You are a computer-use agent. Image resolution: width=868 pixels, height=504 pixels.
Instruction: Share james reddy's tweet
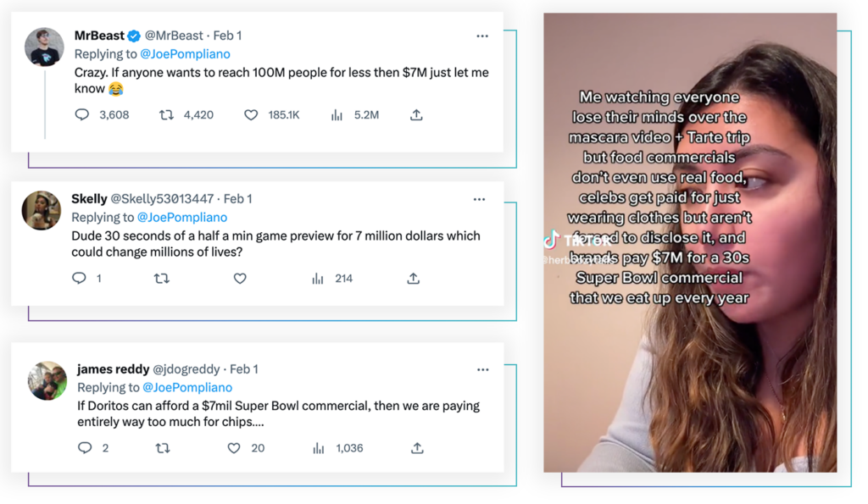(x=417, y=448)
